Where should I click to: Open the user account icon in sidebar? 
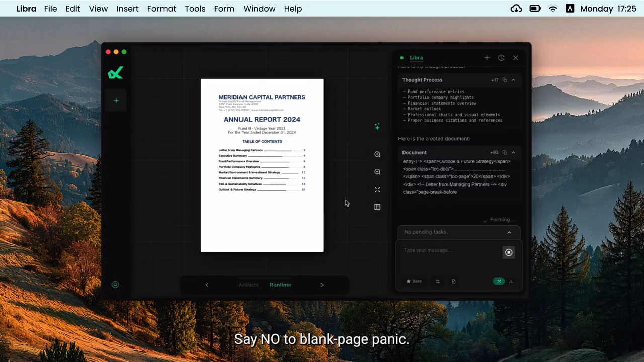pyautogui.click(x=115, y=285)
